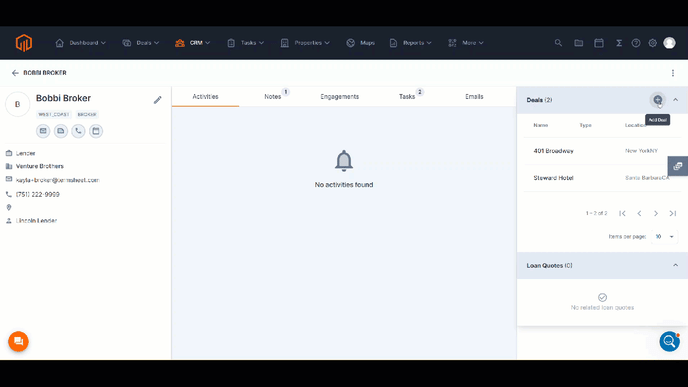Sort deals by Type column

(585, 125)
